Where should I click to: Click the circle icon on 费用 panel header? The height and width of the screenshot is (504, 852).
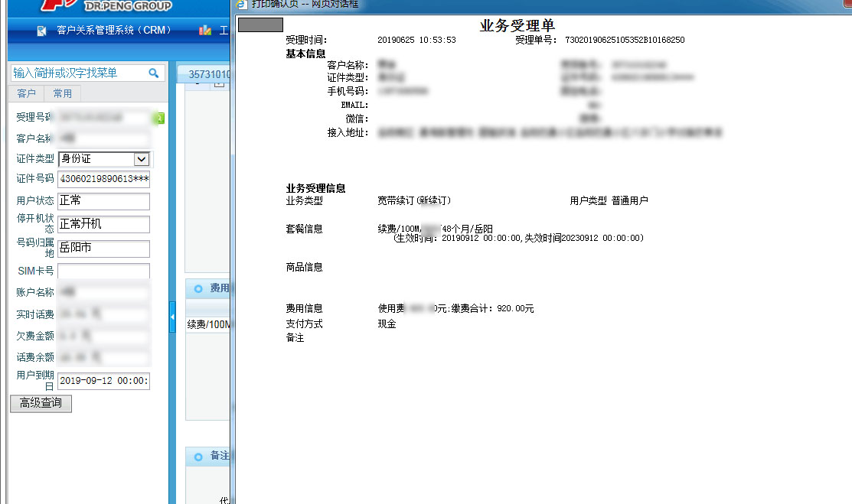198,288
